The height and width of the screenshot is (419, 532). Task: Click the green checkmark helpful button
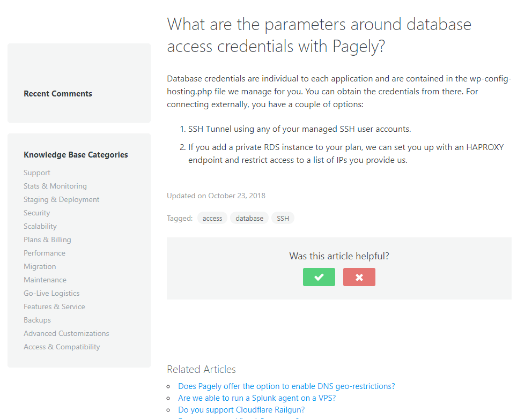pyautogui.click(x=319, y=277)
